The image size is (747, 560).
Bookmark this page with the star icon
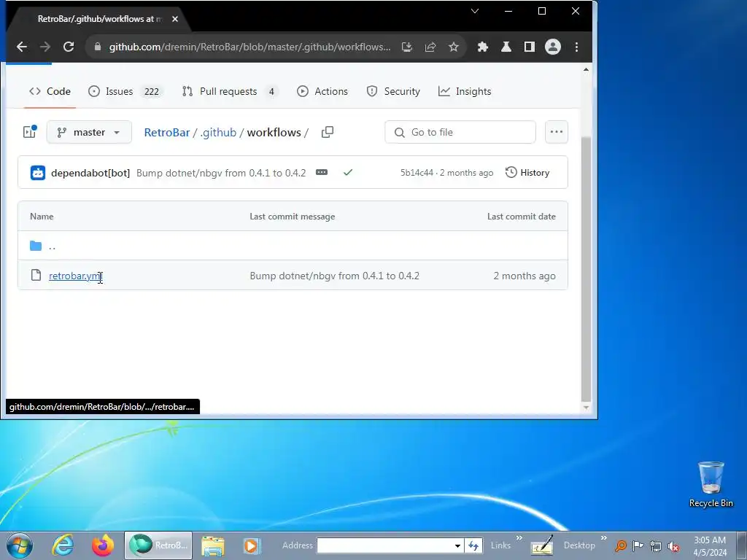[x=454, y=47]
